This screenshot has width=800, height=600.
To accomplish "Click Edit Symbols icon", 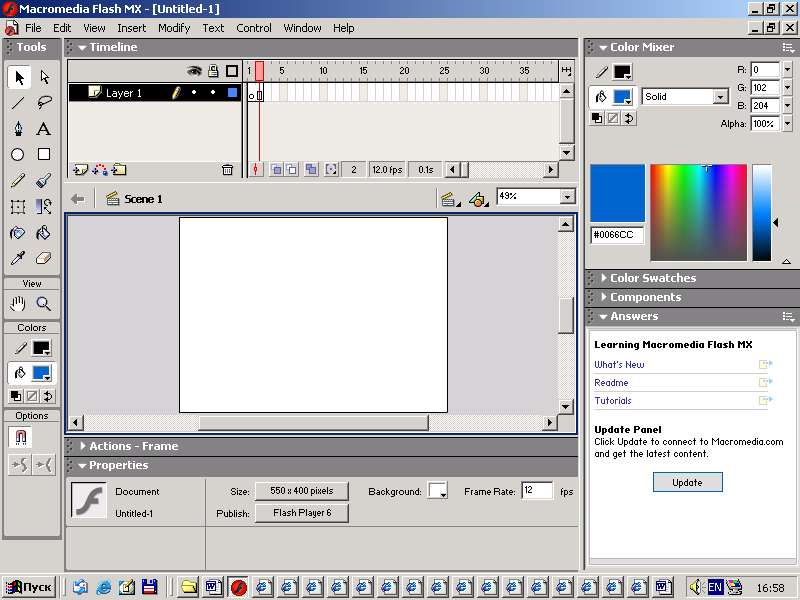I will [479, 199].
